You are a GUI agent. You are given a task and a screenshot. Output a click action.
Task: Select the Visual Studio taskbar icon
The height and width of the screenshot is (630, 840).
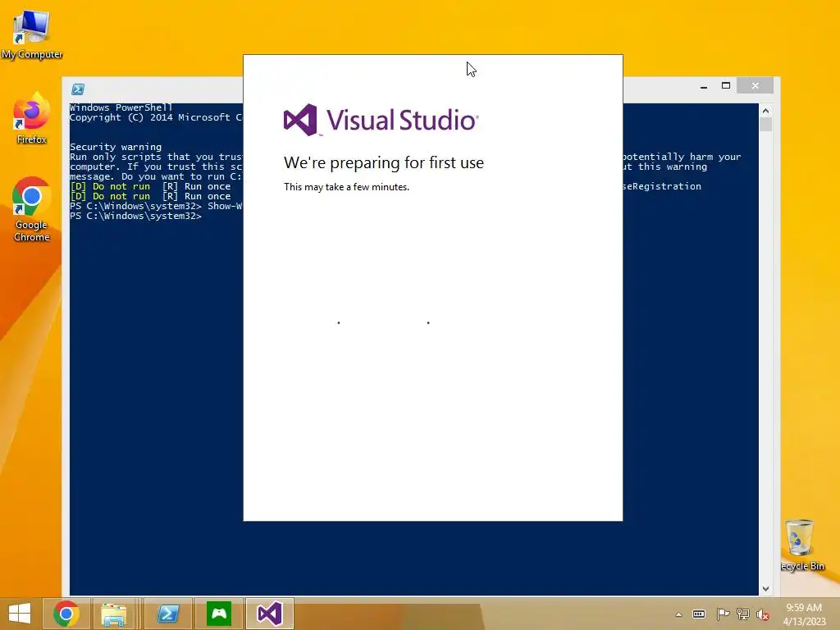point(269,614)
